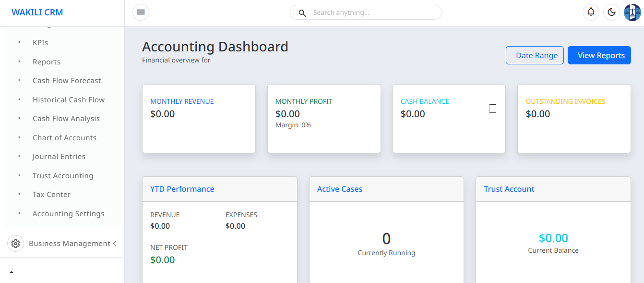Click the search magnifier icon
Screen dimensions: 644x283
[x=302, y=13]
